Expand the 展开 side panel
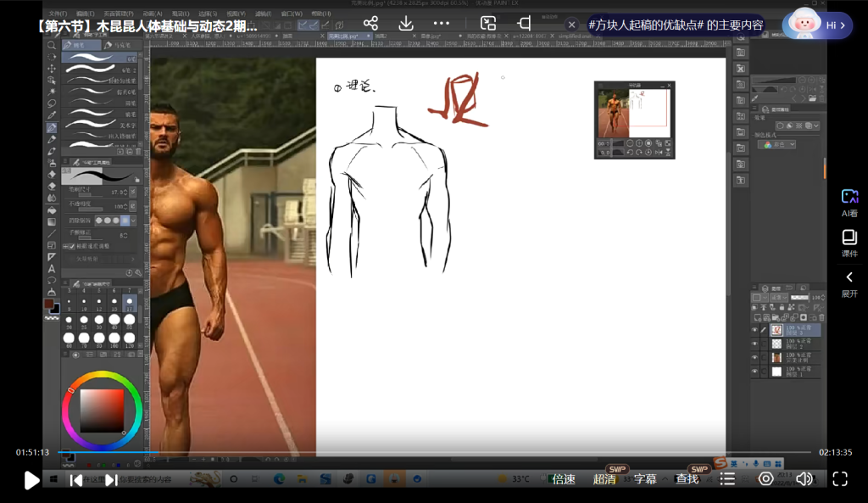The image size is (868, 503). (x=849, y=283)
